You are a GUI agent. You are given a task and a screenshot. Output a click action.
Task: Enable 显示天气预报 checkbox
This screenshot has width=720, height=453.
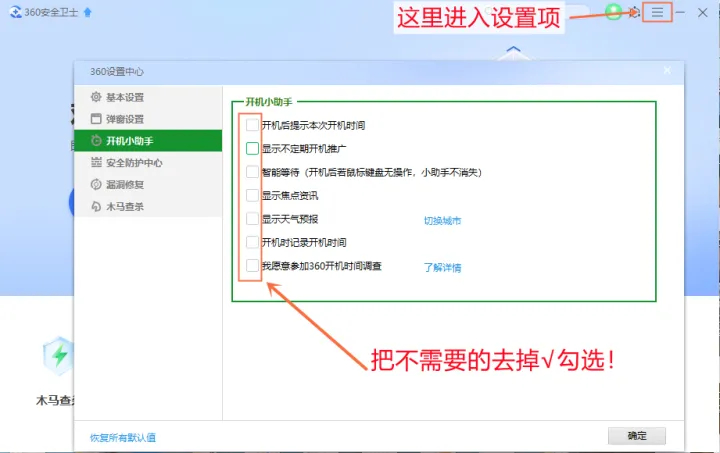click(252, 218)
